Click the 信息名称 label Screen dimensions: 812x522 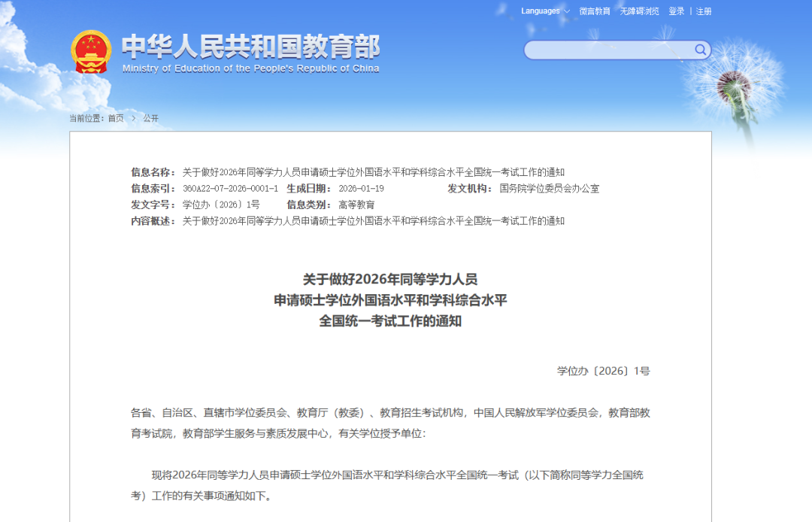coord(153,172)
